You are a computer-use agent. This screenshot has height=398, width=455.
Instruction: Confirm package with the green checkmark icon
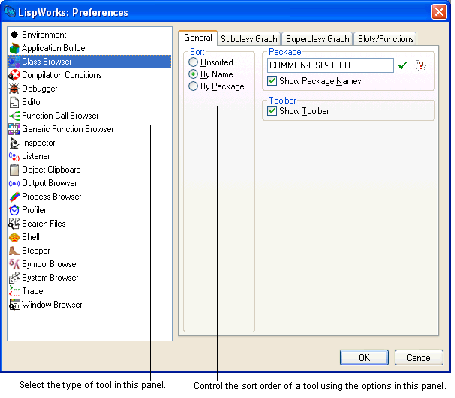403,65
